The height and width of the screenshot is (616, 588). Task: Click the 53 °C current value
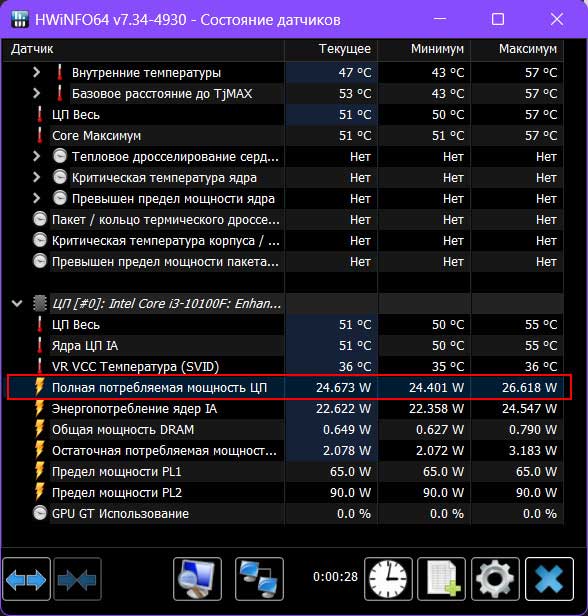[x=355, y=94]
